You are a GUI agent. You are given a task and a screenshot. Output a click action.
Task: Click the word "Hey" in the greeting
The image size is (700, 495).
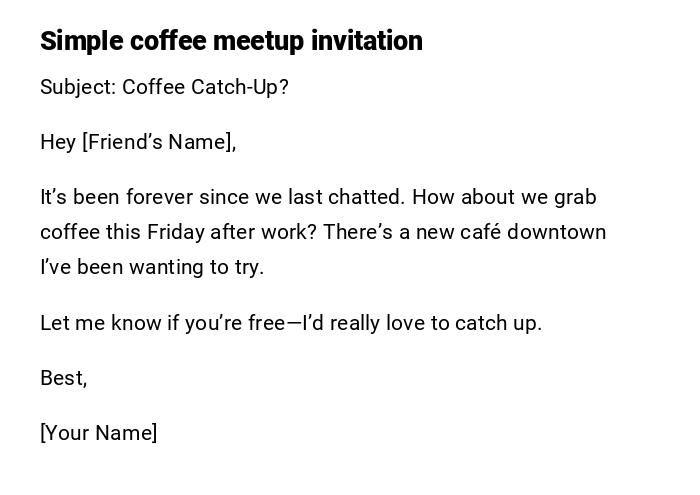58,142
